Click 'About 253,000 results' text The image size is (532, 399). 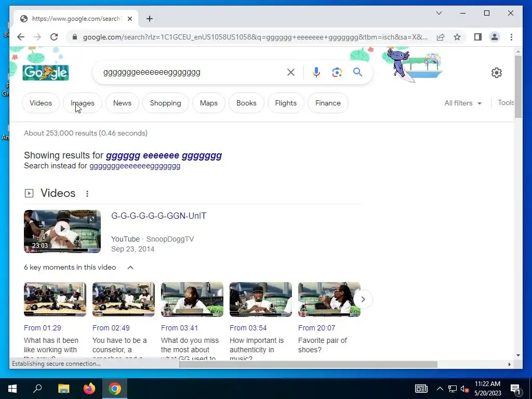tap(86, 134)
